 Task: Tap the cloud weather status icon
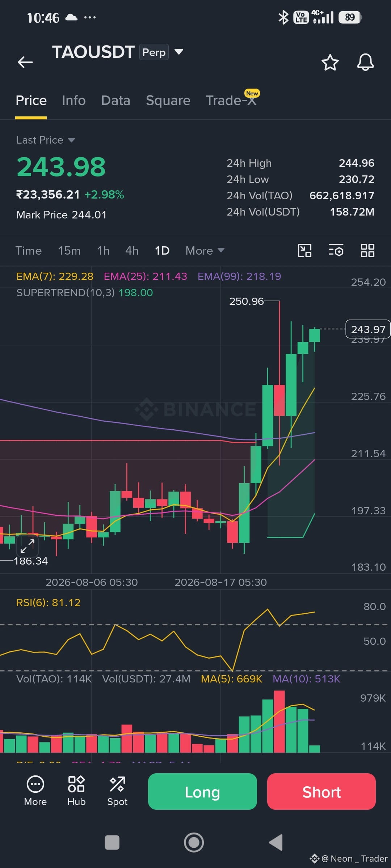point(71,17)
